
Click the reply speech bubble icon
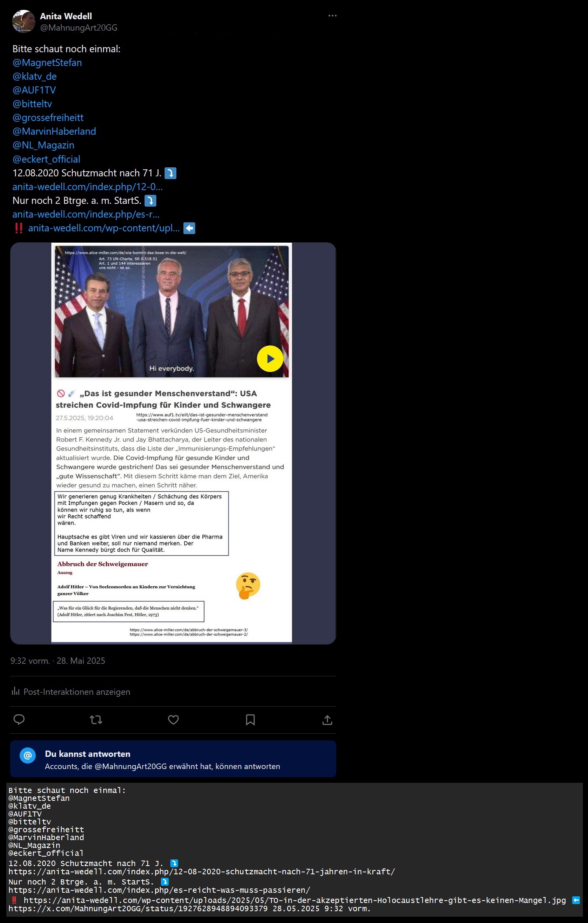click(19, 720)
